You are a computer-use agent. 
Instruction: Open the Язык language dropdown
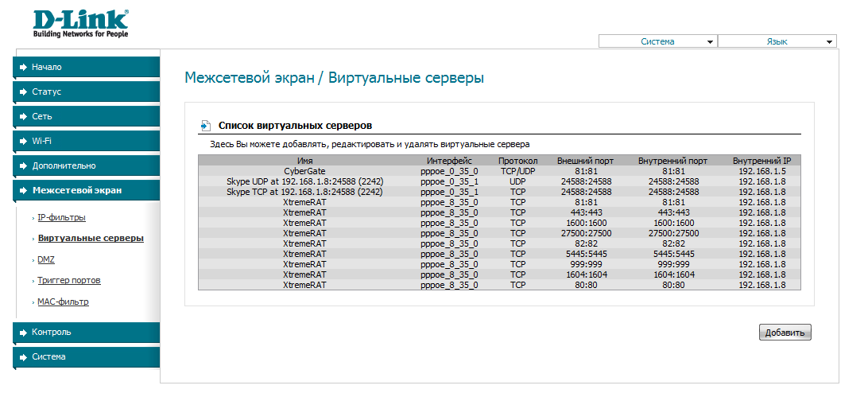[x=777, y=41]
